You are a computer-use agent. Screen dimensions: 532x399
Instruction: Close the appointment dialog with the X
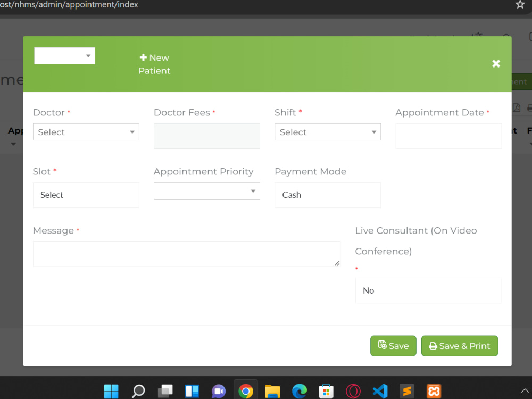[x=496, y=63]
